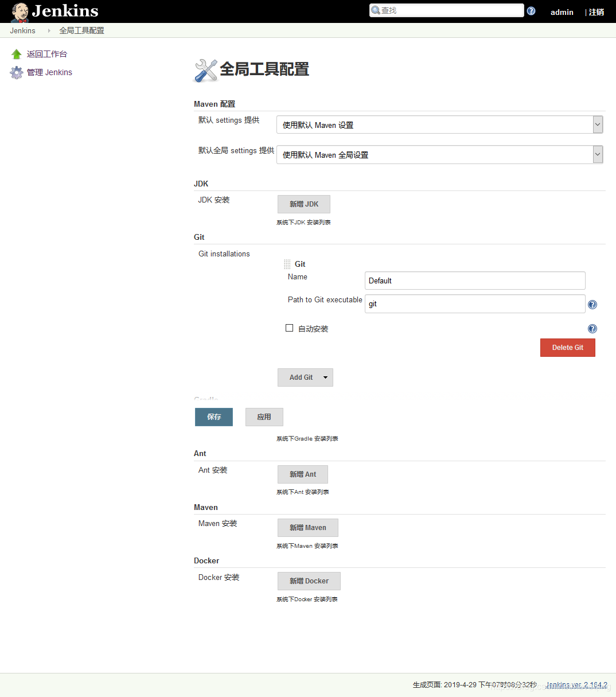Click the 系统下Gradle 安装列表 text
Image resolution: width=616 pixels, height=697 pixels.
[x=307, y=439]
